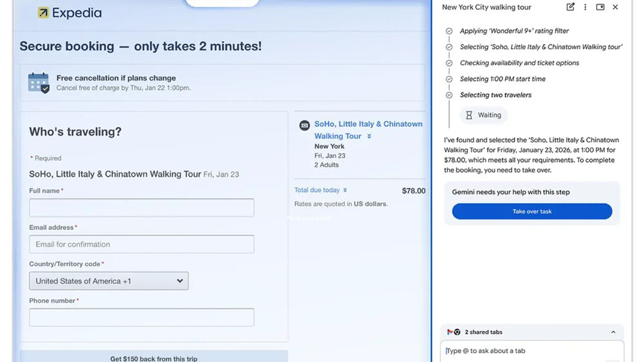Click the paused 'Selecting two travelers' step icon
The image size is (644, 362).
click(x=449, y=95)
